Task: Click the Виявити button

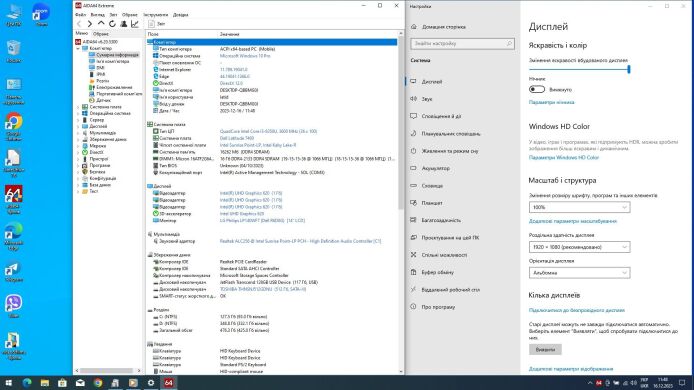Action: (x=545, y=349)
